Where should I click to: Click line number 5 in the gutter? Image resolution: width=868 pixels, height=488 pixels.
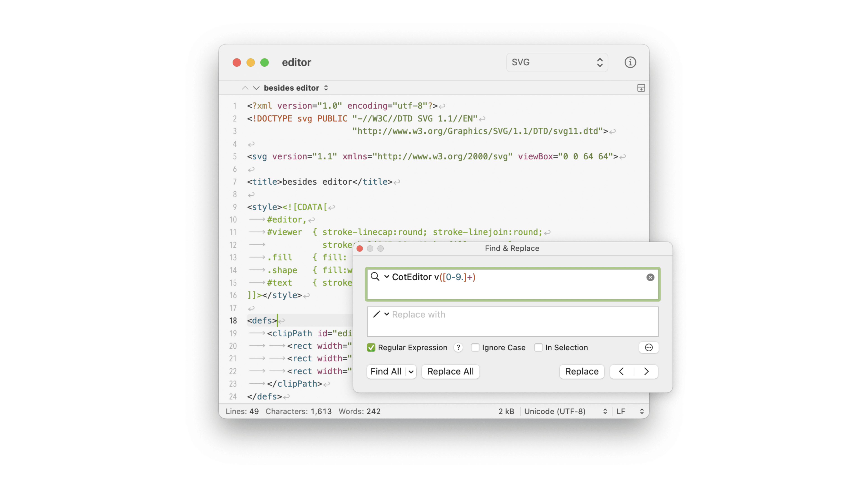point(235,157)
